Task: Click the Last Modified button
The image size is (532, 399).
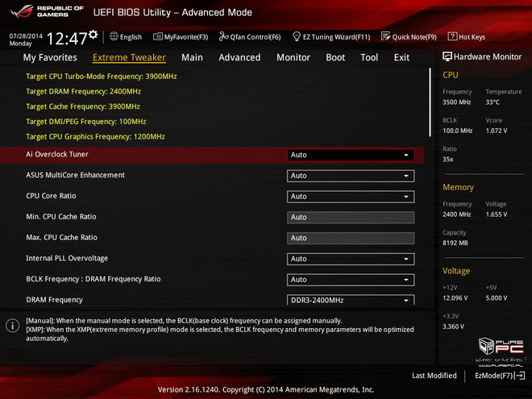Action: [434, 376]
